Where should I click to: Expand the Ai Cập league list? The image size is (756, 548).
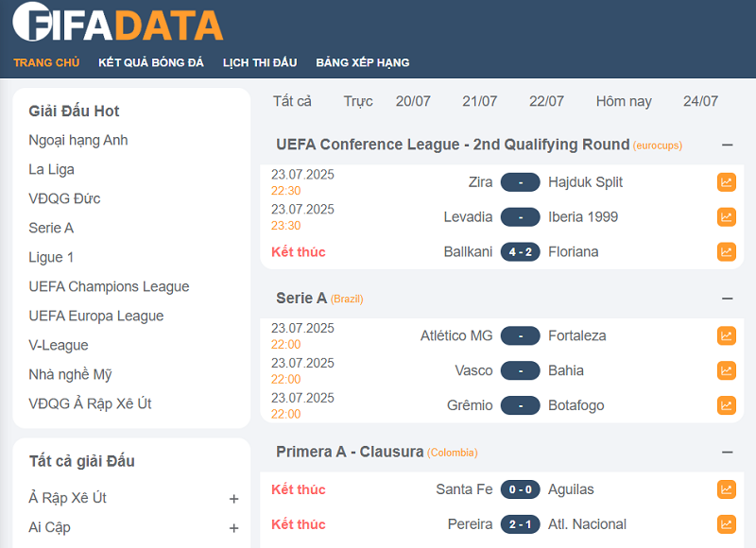[x=233, y=528]
